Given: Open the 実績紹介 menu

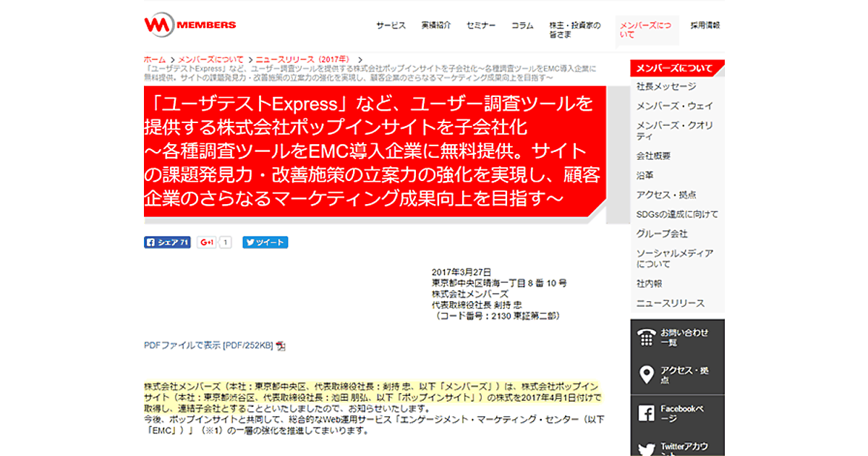Looking at the screenshot, I should click(436, 25).
